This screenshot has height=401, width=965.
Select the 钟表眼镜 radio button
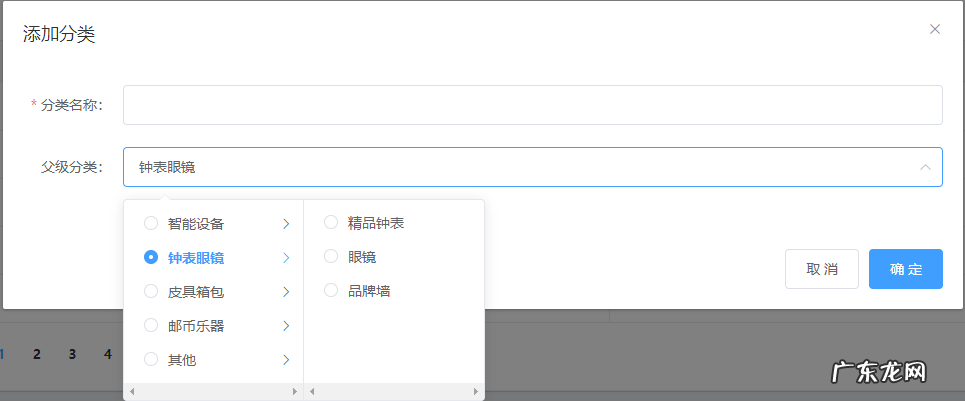[151, 257]
